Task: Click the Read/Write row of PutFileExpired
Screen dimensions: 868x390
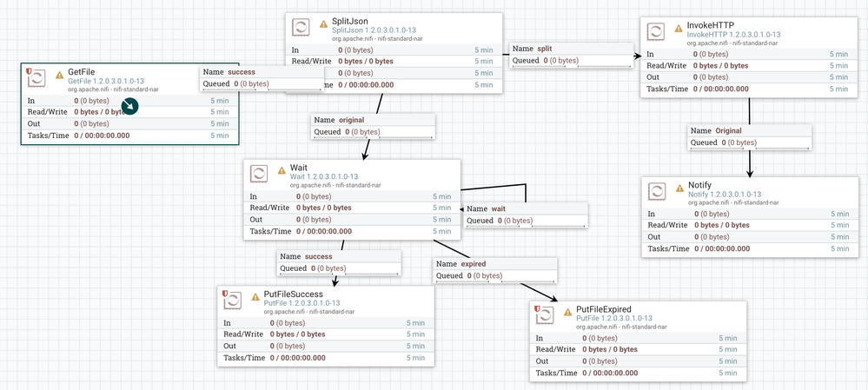Action: (639, 350)
